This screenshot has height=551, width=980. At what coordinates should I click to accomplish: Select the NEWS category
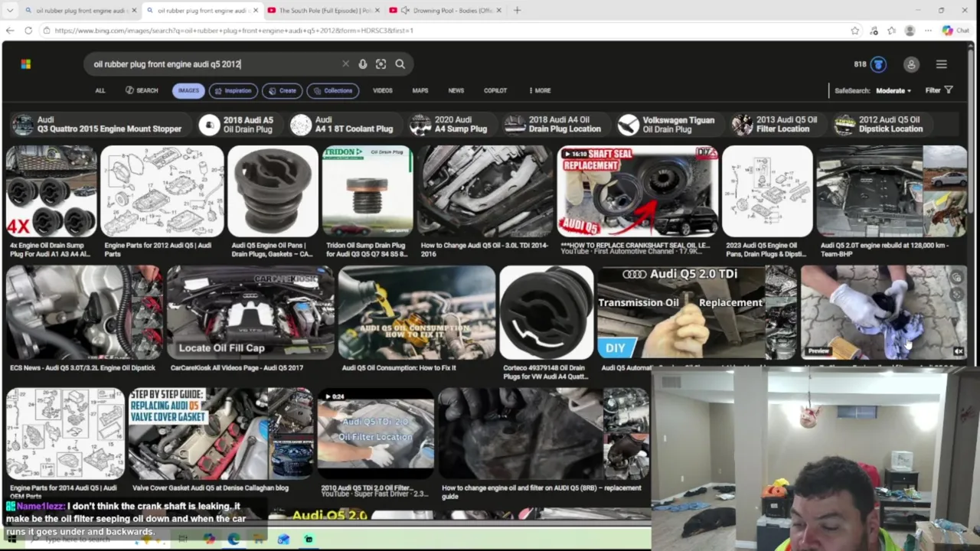pyautogui.click(x=456, y=90)
